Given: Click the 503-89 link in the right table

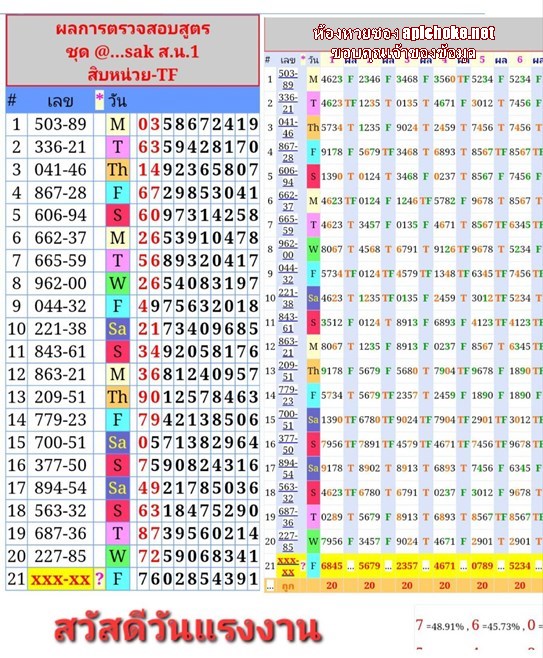Looking at the screenshot, I should (x=288, y=79).
